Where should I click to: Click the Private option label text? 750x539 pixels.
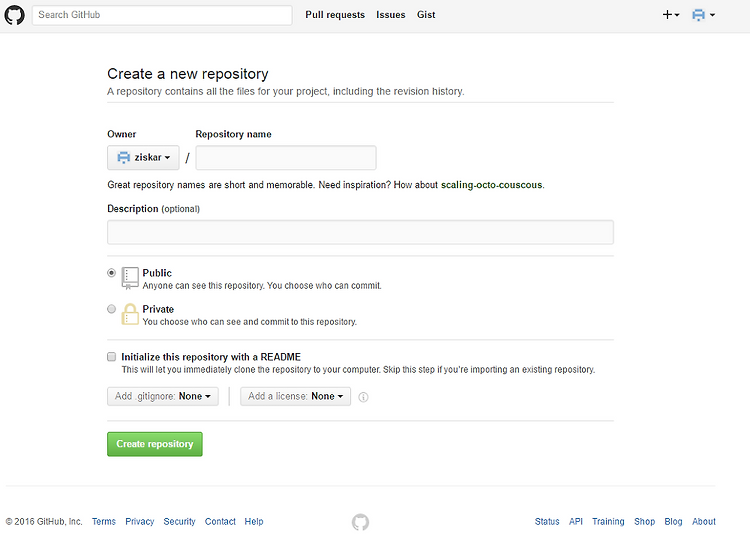pos(158,309)
